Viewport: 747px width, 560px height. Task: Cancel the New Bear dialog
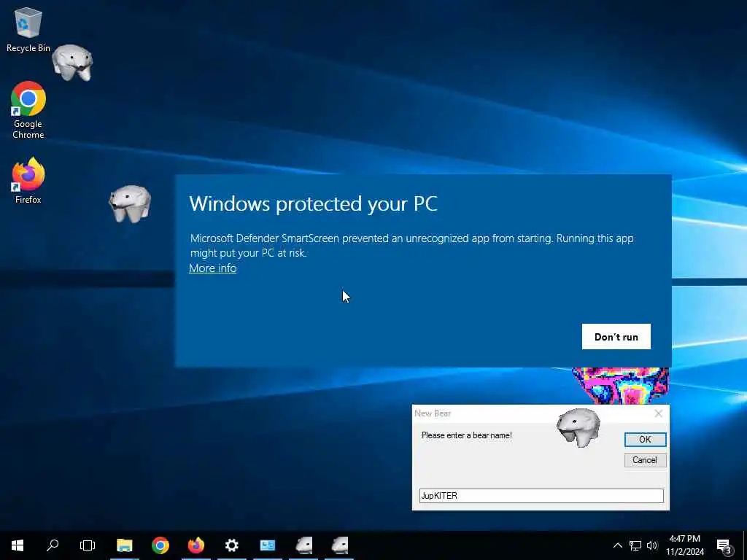pos(645,460)
